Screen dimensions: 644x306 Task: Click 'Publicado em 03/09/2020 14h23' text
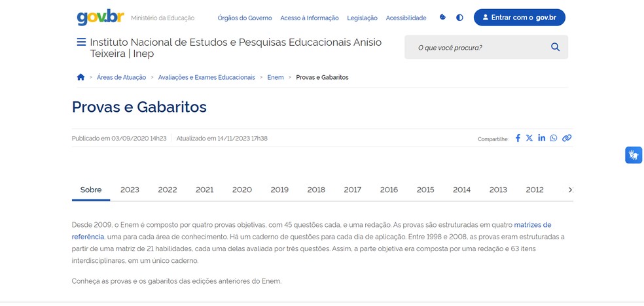[x=119, y=139]
